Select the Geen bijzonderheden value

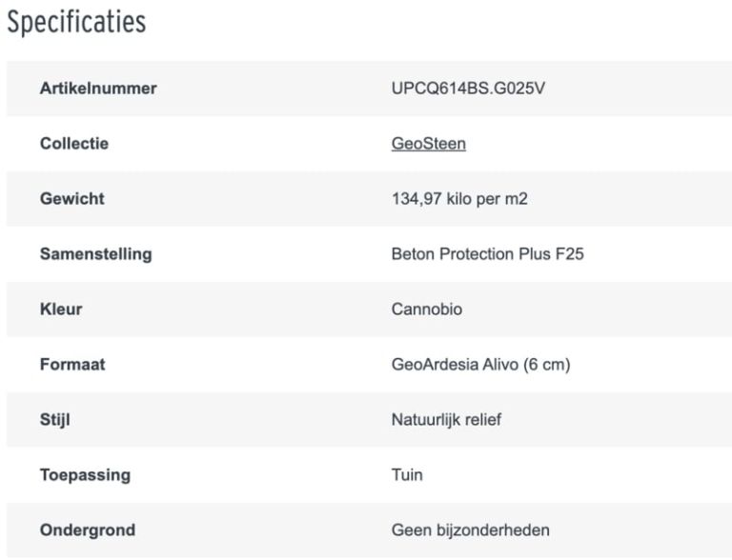click(x=470, y=530)
